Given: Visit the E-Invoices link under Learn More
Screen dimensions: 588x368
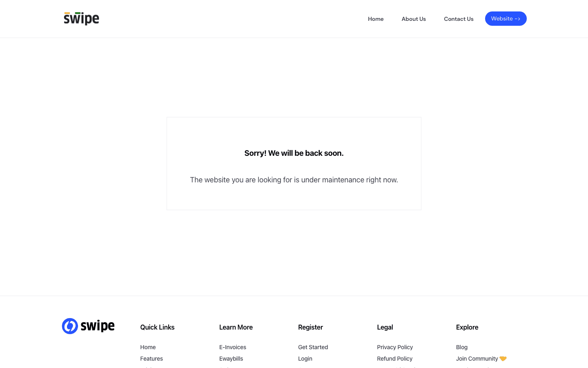Looking at the screenshot, I should click(x=233, y=347).
